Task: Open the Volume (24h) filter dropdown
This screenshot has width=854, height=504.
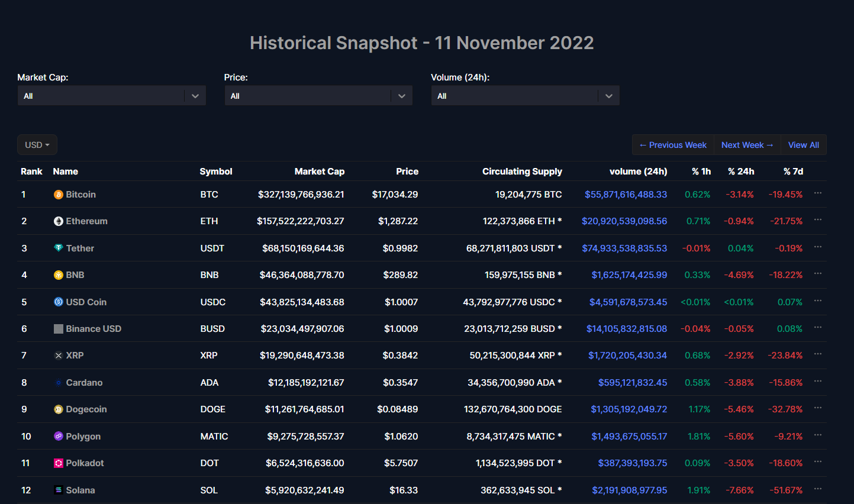Action: [x=525, y=96]
